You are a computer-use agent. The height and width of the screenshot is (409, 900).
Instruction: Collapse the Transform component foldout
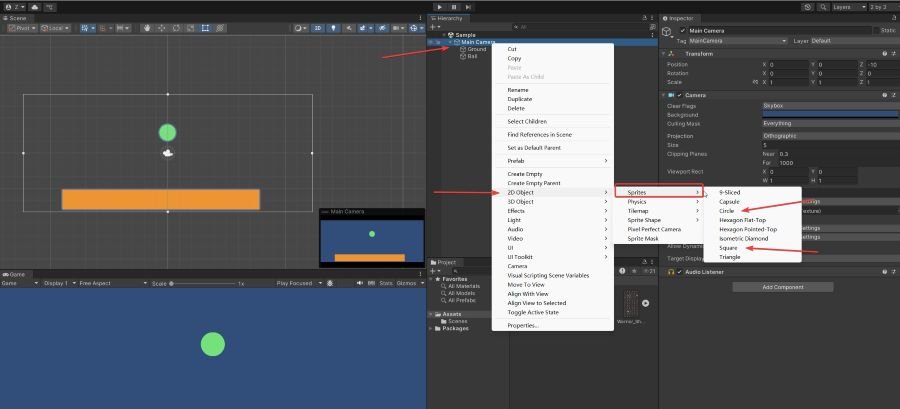[x=665, y=54]
